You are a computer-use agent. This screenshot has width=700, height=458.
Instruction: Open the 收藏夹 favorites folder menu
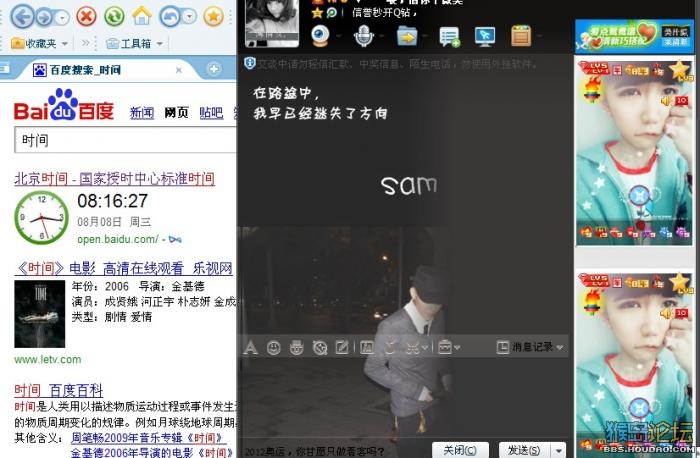click(34, 43)
